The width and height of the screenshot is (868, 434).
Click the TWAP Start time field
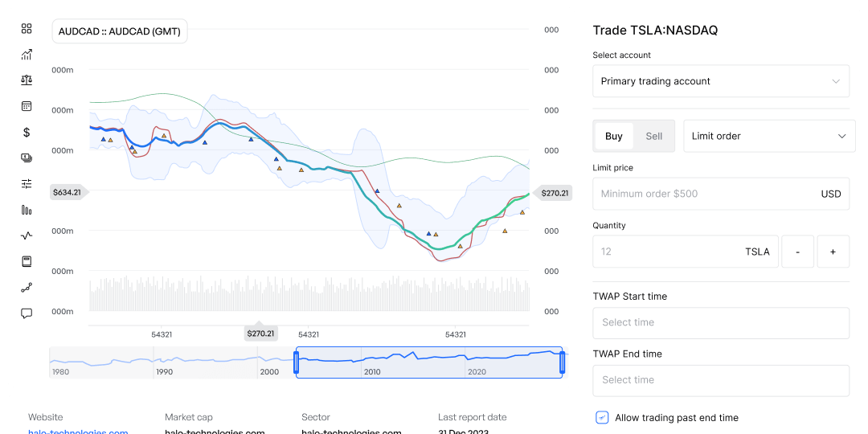(x=720, y=322)
